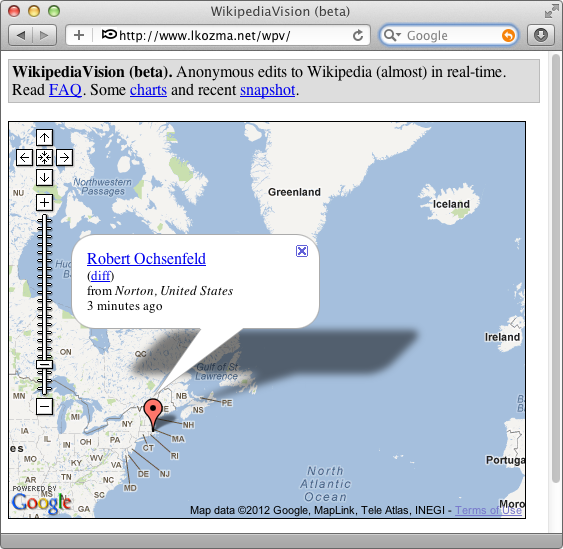Click the Northwestern Passages label
The image size is (563, 549).
coord(103,187)
